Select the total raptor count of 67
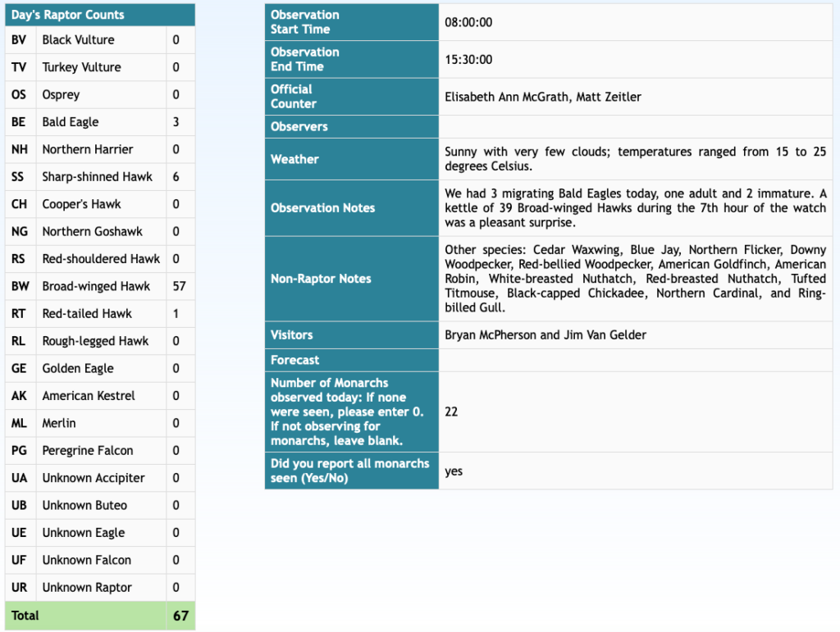This screenshot has width=840, height=632. point(180,616)
